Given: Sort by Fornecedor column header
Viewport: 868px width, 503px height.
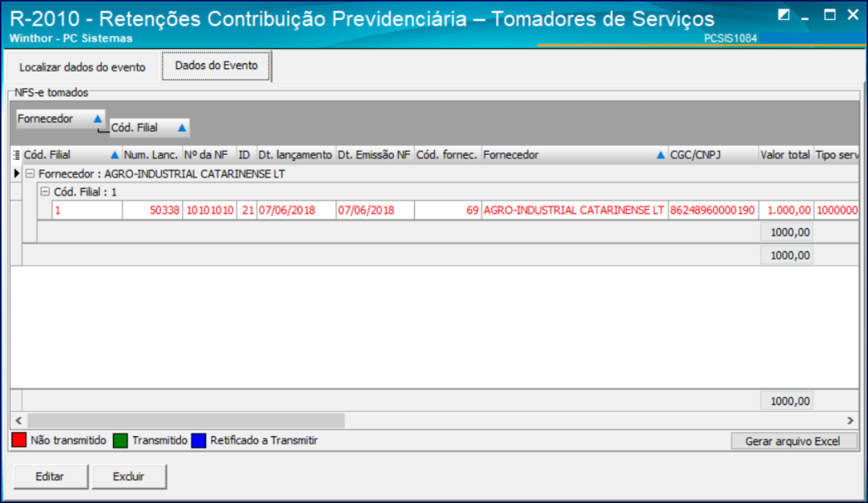Looking at the screenshot, I should point(575,155).
